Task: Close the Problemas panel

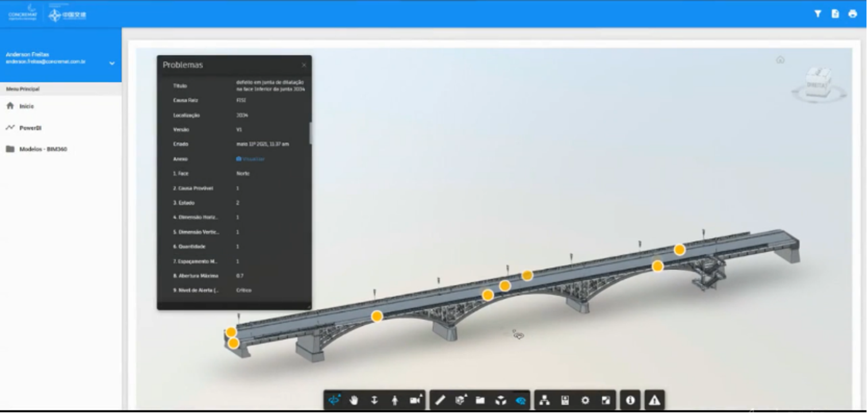Action: 304,65
